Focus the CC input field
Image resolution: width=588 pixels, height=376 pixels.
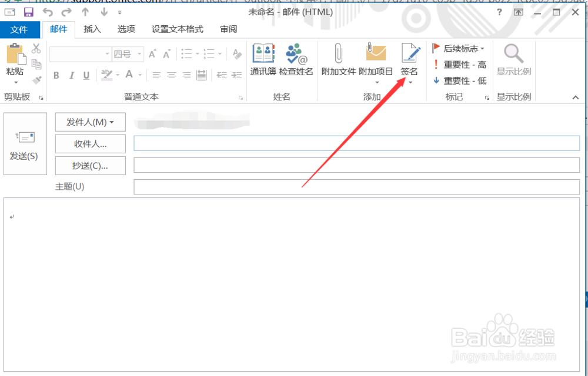357,165
